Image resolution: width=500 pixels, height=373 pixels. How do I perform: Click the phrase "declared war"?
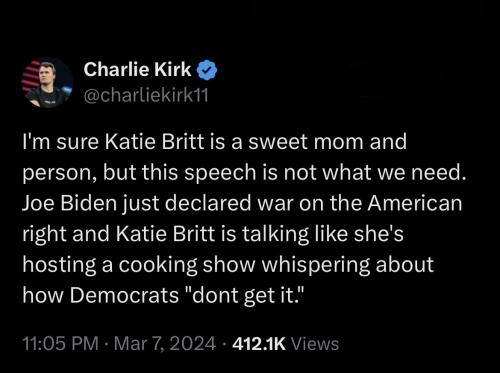[x=229, y=203]
